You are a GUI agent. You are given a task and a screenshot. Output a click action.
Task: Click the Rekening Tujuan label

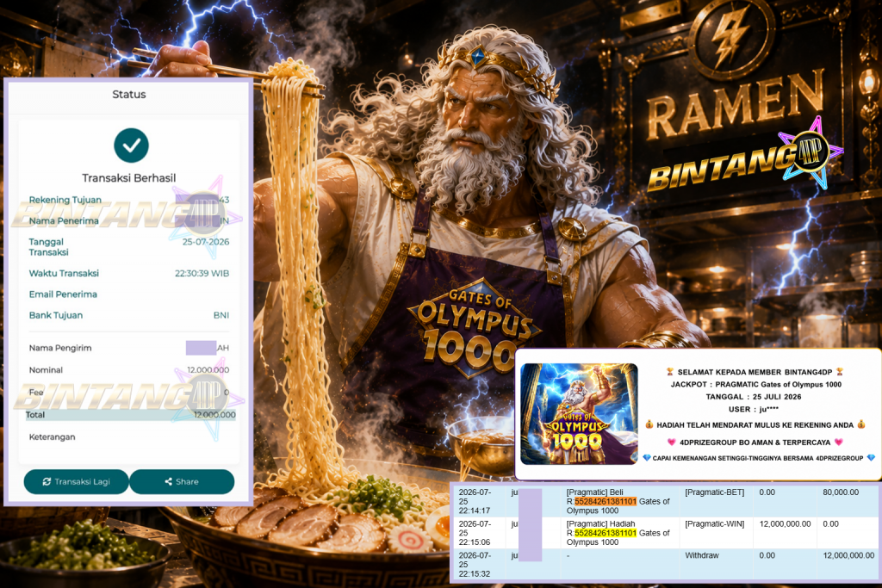coord(65,200)
